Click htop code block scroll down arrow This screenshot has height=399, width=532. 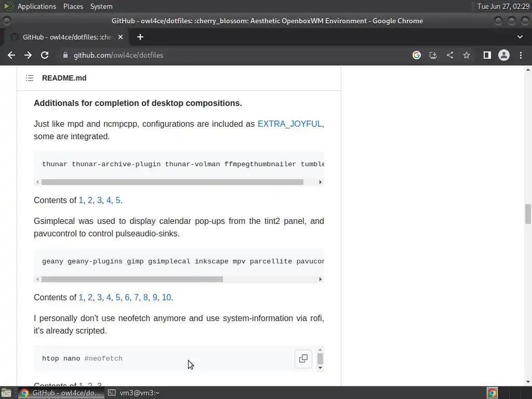(x=320, y=368)
